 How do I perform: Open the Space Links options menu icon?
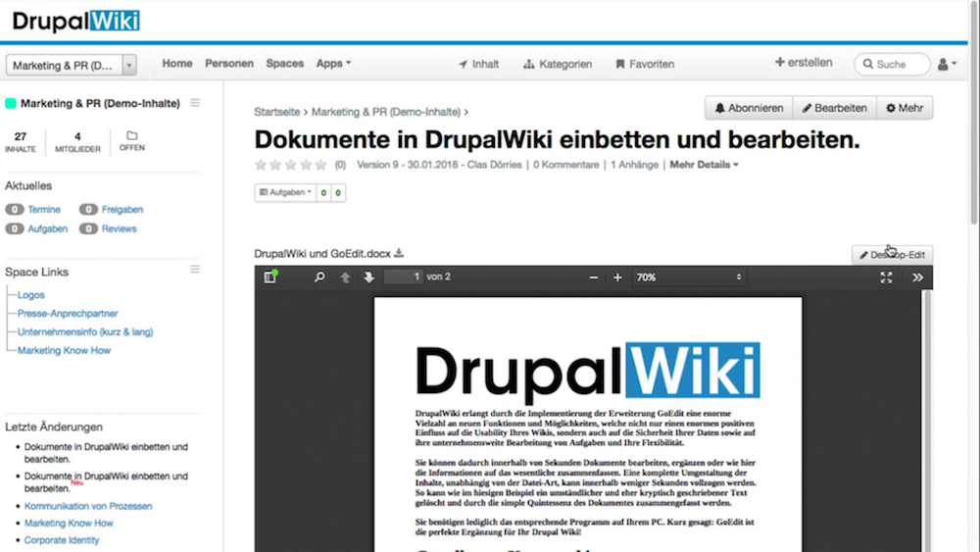pos(195,270)
